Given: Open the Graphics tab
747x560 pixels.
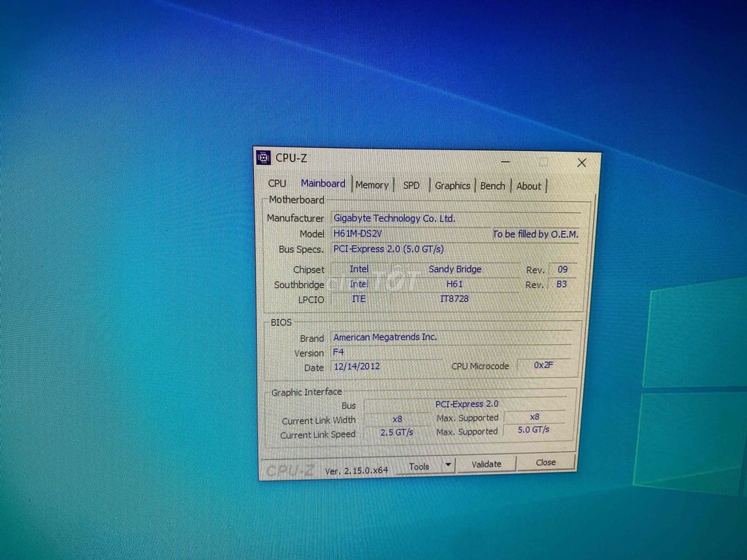Looking at the screenshot, I should pyautogui.click(x=452, y=186).
